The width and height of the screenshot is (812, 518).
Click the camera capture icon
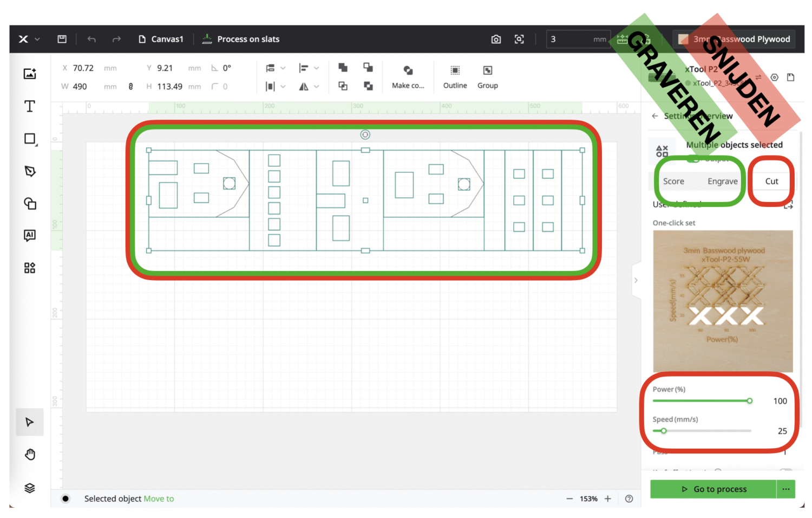(496, 39)
